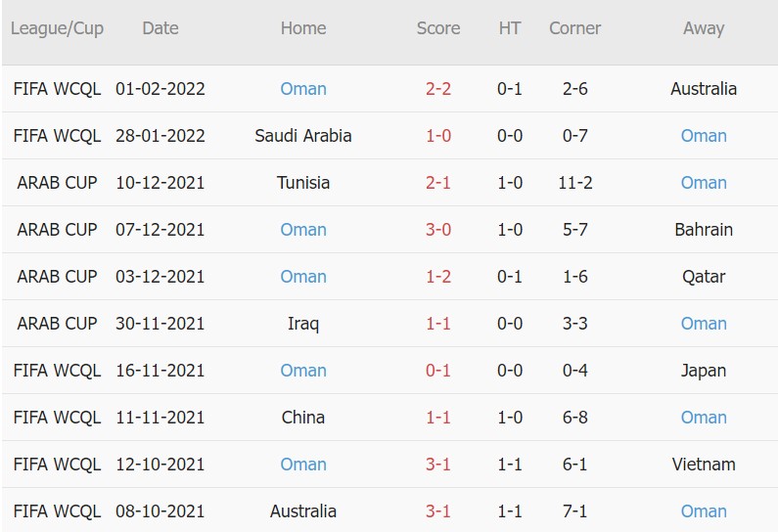Click the Corner column header
778x532 pixels.
[x=575, y=28]
